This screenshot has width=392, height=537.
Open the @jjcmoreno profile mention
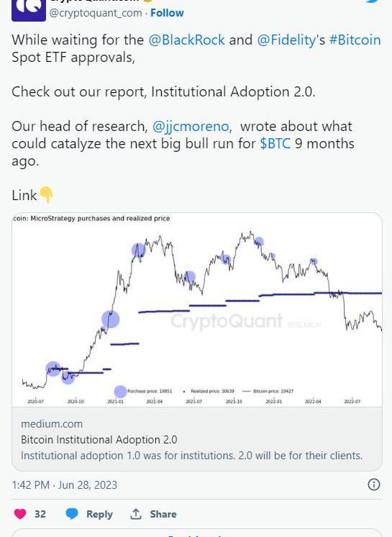pos(190,127)
